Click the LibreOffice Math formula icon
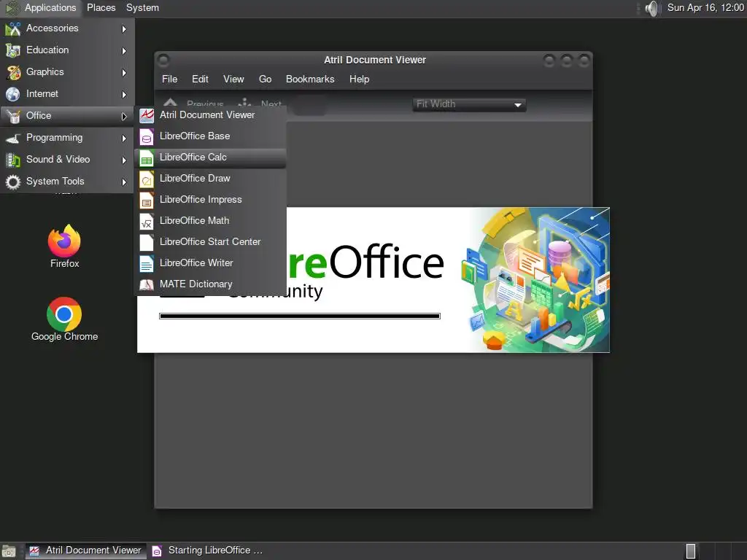This screenshot has height=560, width=747. (x=147, y=222)
